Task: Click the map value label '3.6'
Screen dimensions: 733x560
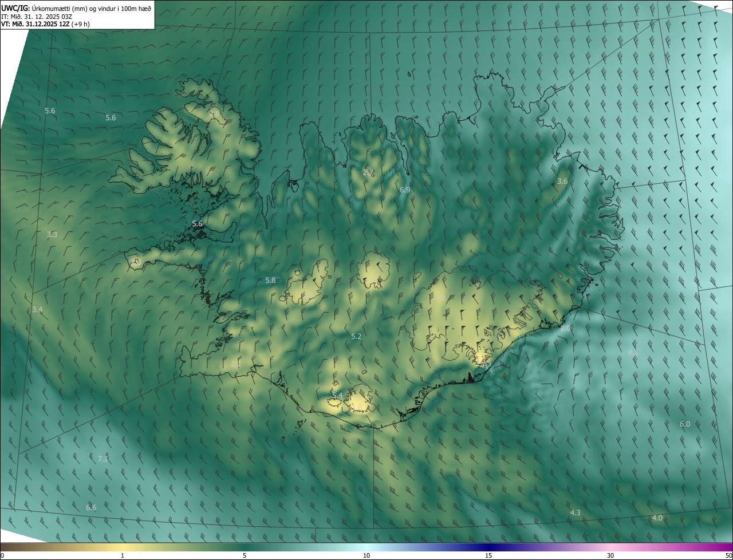Action: click(x=562, y=182)
